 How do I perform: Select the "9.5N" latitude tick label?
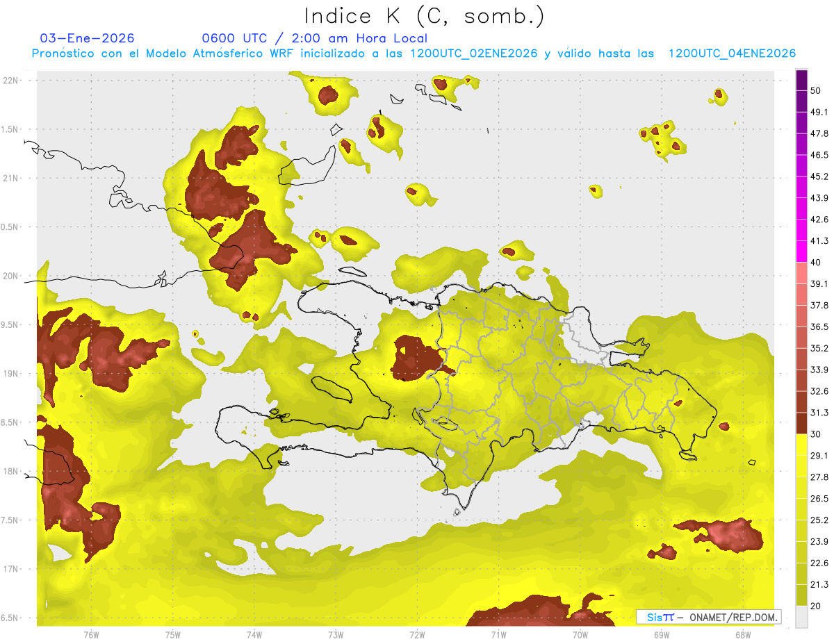(10, 325)
